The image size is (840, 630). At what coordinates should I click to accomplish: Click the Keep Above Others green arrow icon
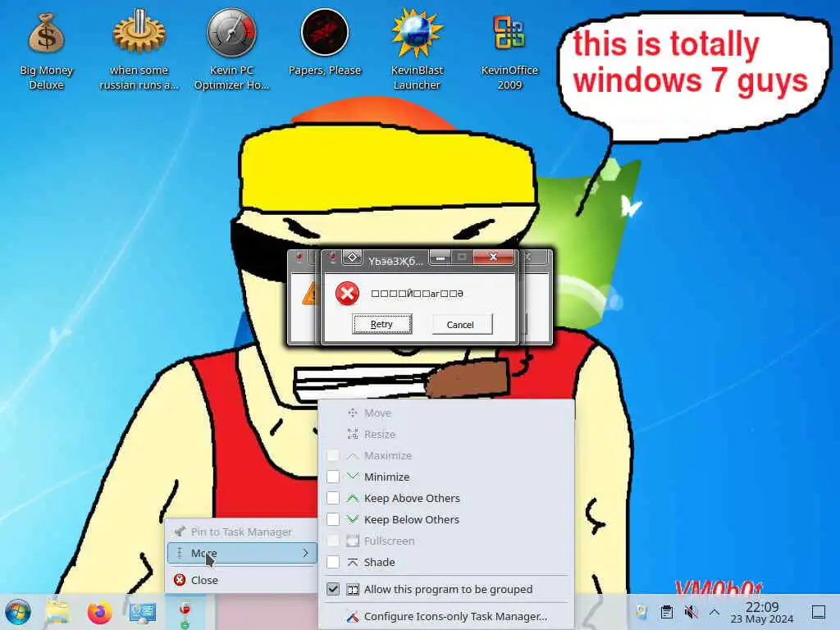353,498
